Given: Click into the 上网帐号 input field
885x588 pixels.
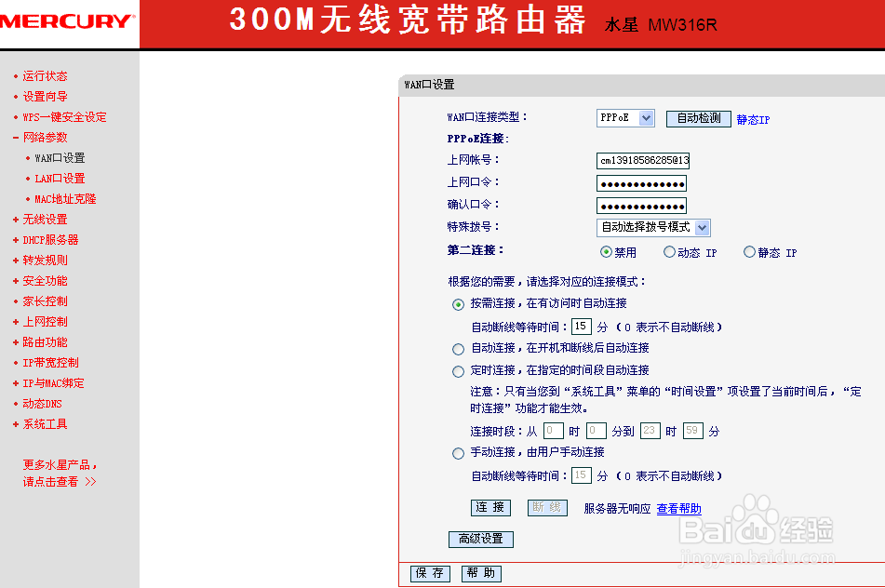Looking at the screenshot, I should pyautogui.click(x=643, y=161).
